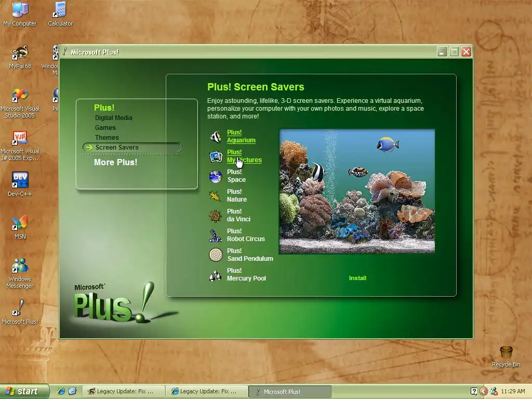The height and width of the screenshot is (399, 532).
Task: Click the Plus! Nature leaf icon
Action: (215, 196)
